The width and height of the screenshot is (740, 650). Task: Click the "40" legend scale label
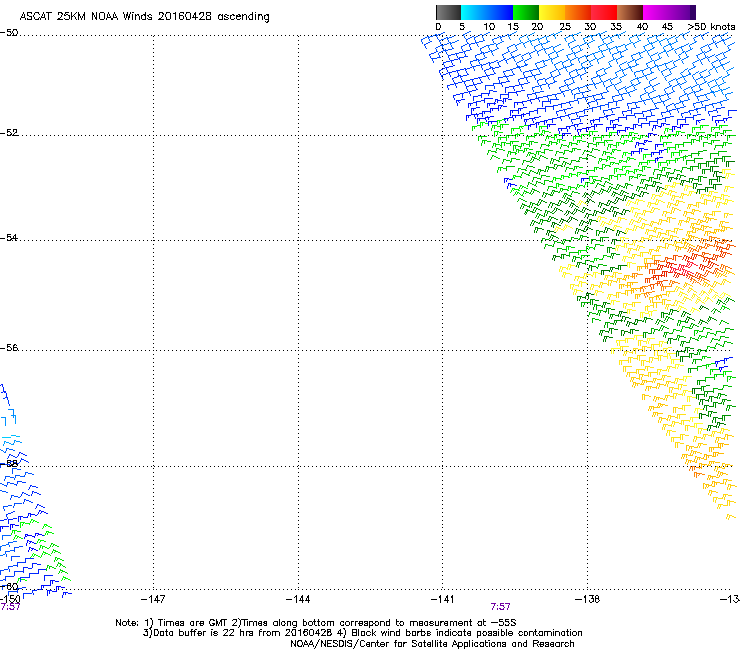[642, 26]
